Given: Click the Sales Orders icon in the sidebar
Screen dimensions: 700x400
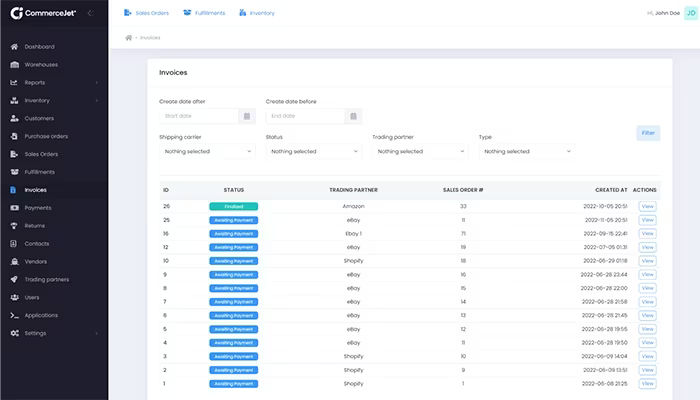Looking at the screenshot, I should 14,154.
